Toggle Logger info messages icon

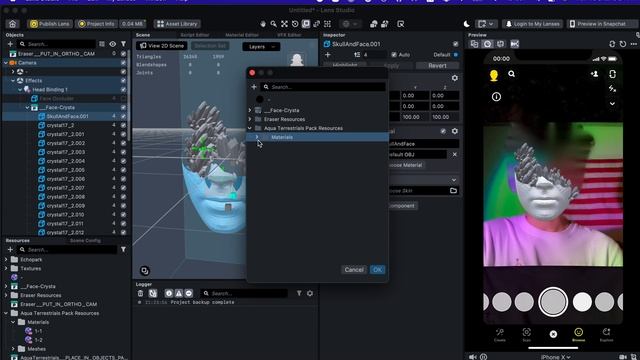click(x=169, y=293)
